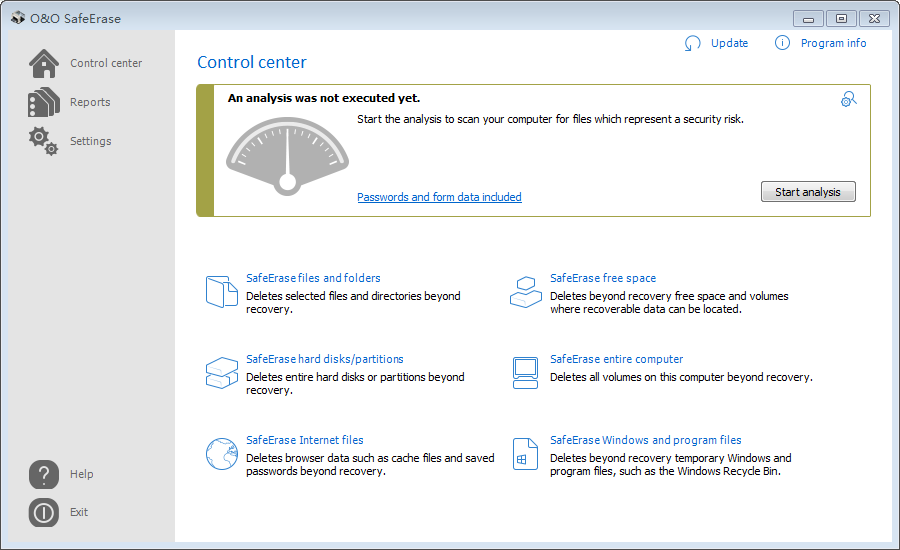The height and width of the screenshot is (550, 900).
Task: Close the O&O SafeErase window
Action: [874, 19]
